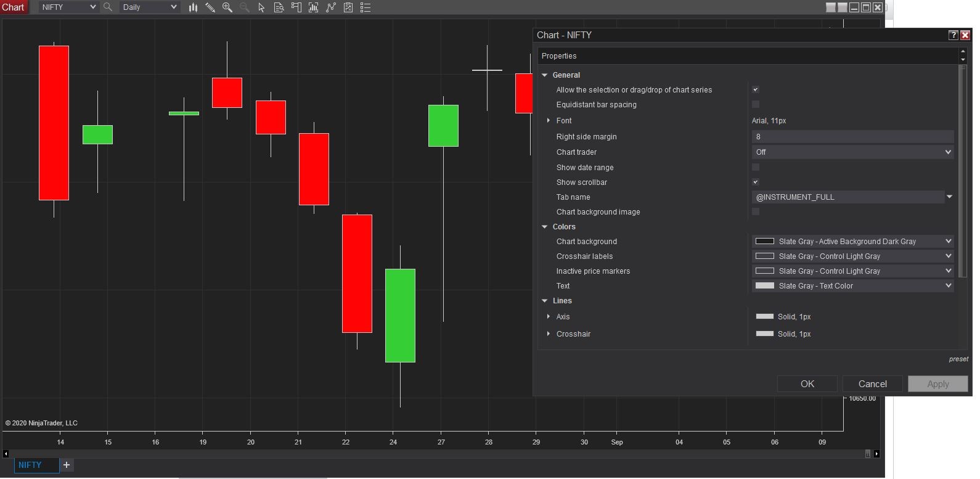Viewport: 980px width, 479px height.
Task: Add a new chart tab with plus
Action: [67, 465]
